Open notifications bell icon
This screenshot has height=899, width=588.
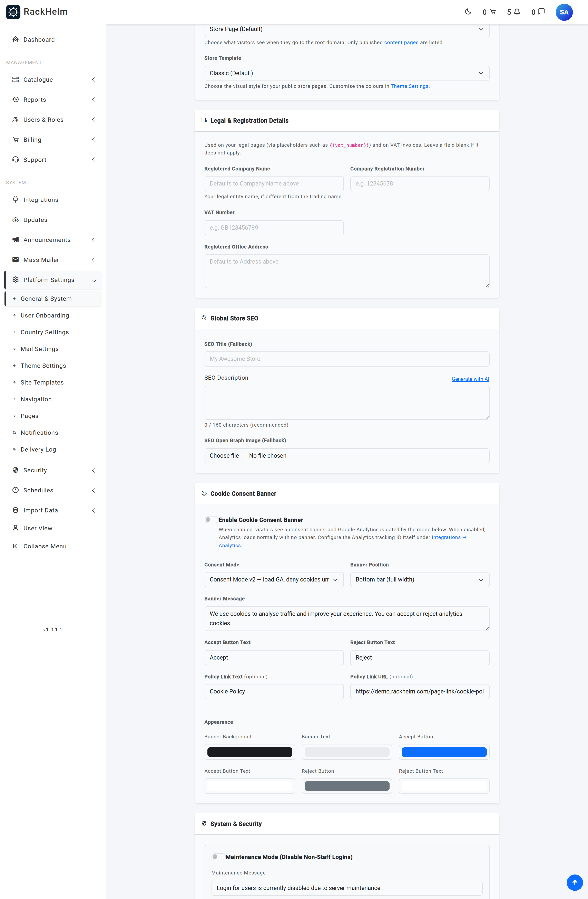pyautogui.click(x=517, y=12)
